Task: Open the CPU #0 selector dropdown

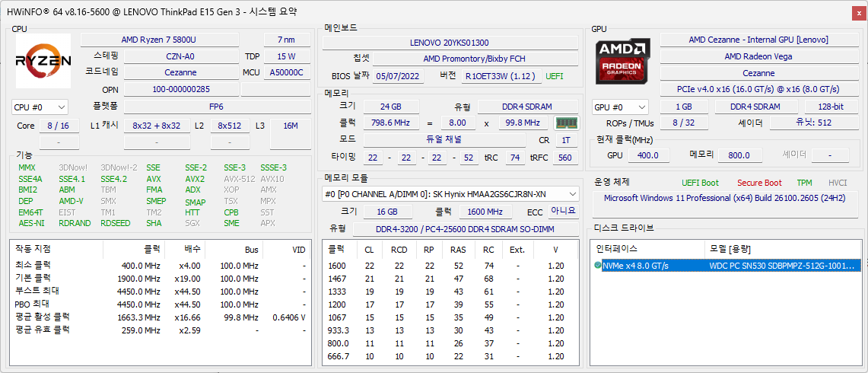Action: (40, 107)
